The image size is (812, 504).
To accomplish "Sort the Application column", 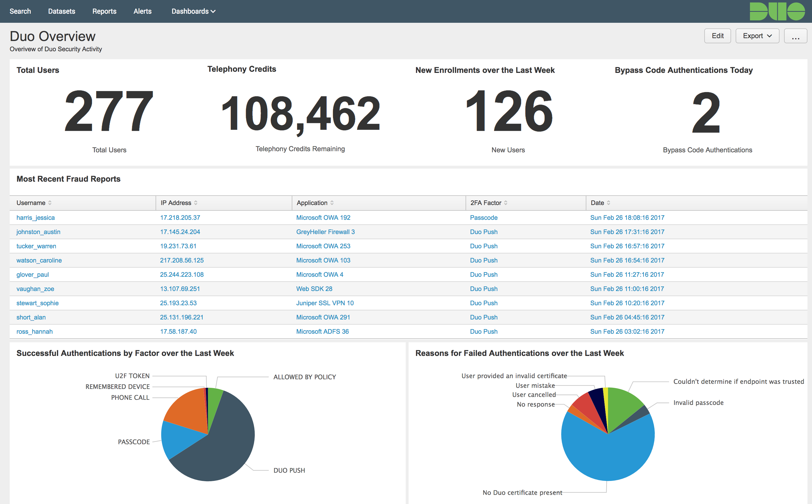I will point(332,203).
